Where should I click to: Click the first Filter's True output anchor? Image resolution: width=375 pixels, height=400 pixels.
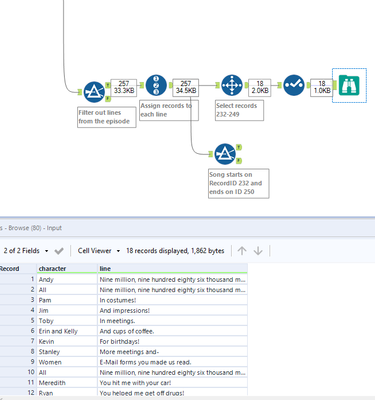[108, 85]
